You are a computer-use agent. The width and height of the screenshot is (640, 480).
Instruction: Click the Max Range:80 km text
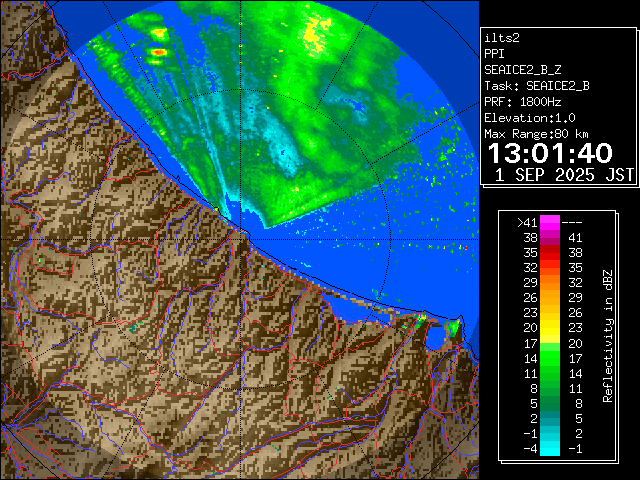point(536,133)
